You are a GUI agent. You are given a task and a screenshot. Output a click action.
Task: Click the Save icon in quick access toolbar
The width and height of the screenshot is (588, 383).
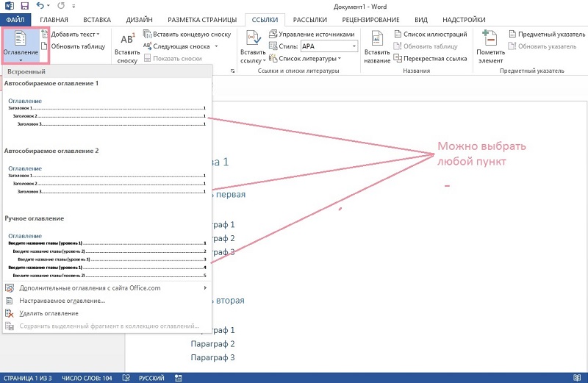(x=24, y=6)
